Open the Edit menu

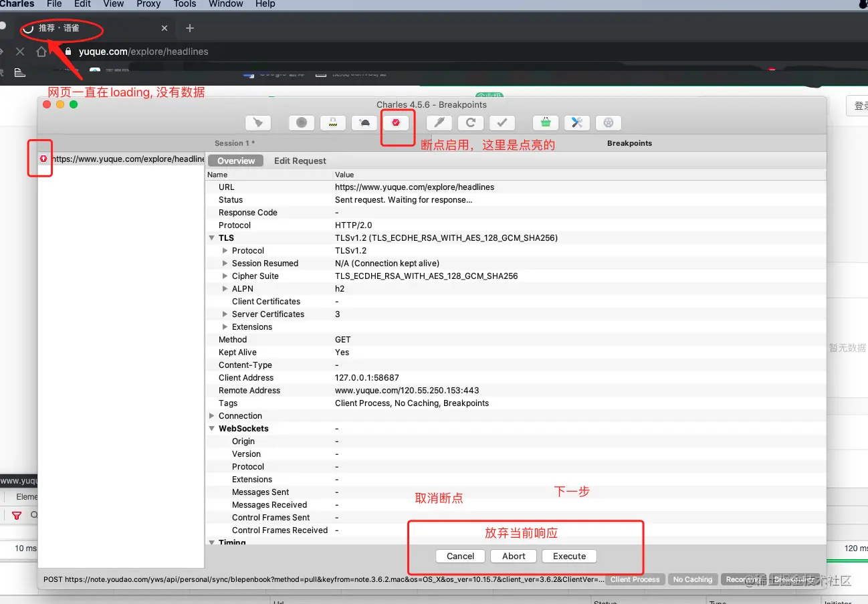[x=83, y=3]
